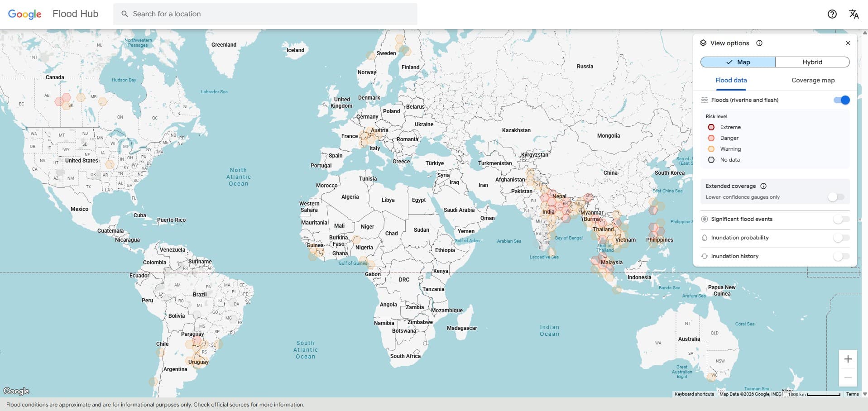Open the Extended coverage info icon
This screenshot has height=411, width=868.
[763, 186]
